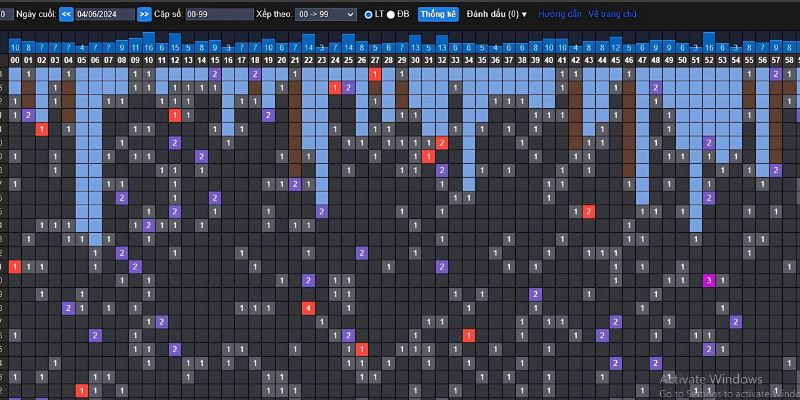
Task: Select the LT radio button
Action: [368, 14]
